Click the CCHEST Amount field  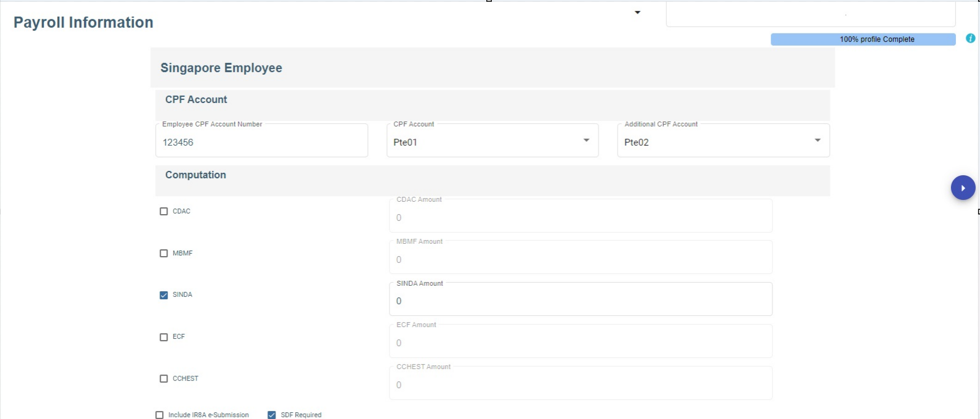pos(580,385)
